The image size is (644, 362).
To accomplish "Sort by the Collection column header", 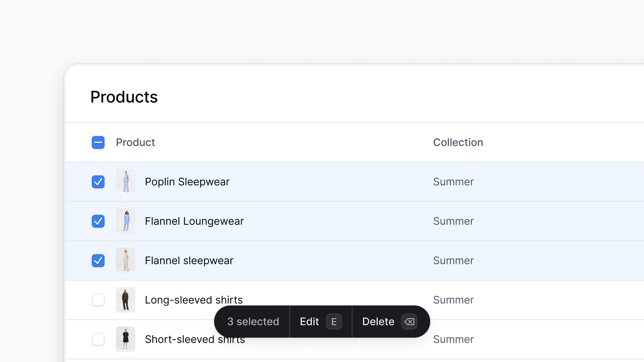I will pos(458,142).
